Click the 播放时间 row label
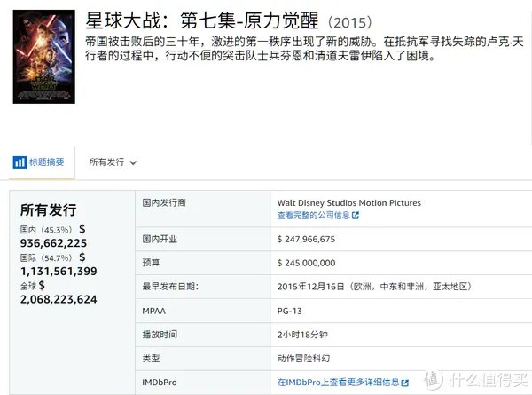This screenshot has width=532, height=395. click(x=160, y=335)
